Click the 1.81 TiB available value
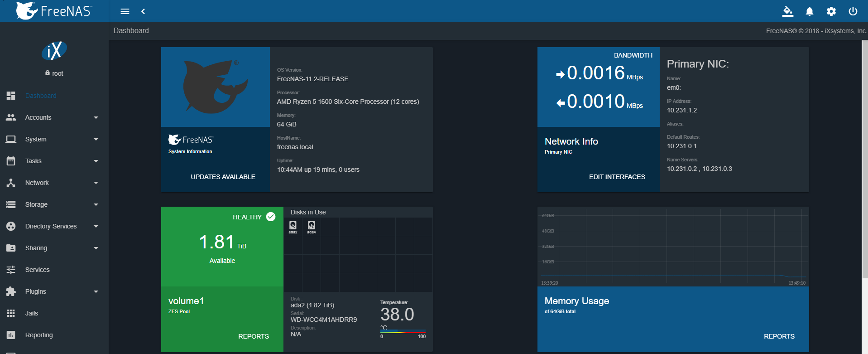Screen dimensions: 868x354 pos(222,242)
